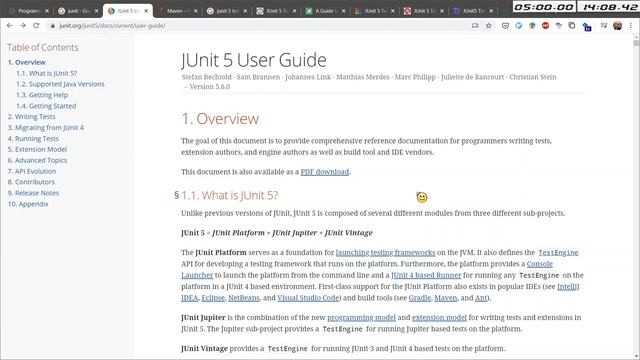This screenshot has width=640, height=360.
Task: Open the JUnit 4 based Runner link
Action: pos(426,276)
